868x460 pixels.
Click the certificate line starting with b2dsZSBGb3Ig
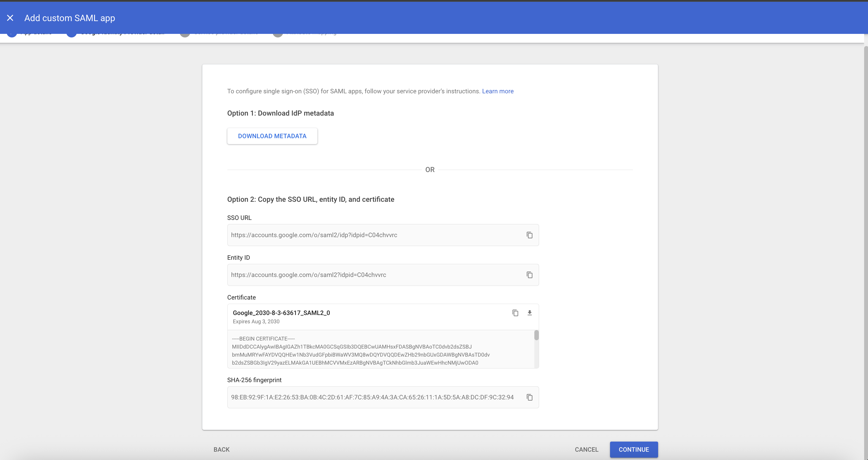coord(355,363)
